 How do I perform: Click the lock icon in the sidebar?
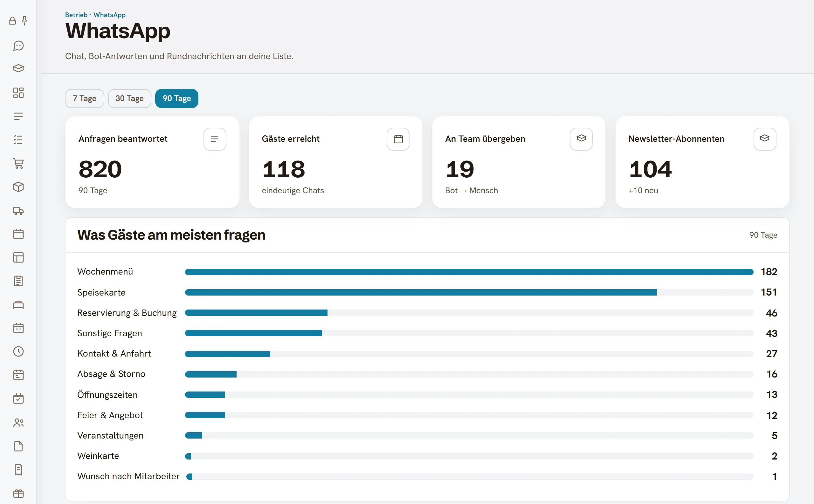click(x=12, y=21)
